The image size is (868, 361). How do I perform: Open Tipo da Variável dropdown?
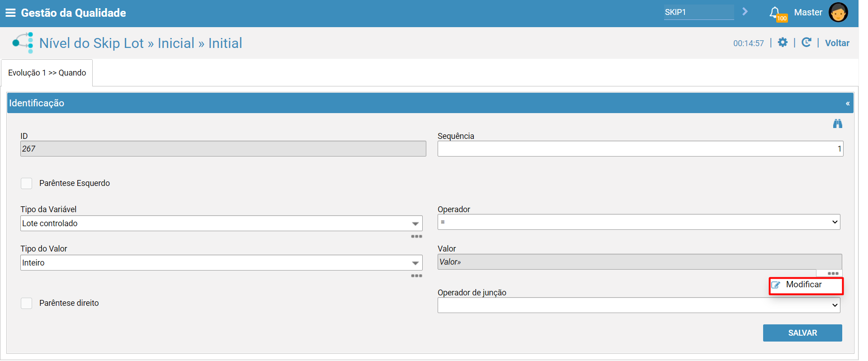click(222, 223)
